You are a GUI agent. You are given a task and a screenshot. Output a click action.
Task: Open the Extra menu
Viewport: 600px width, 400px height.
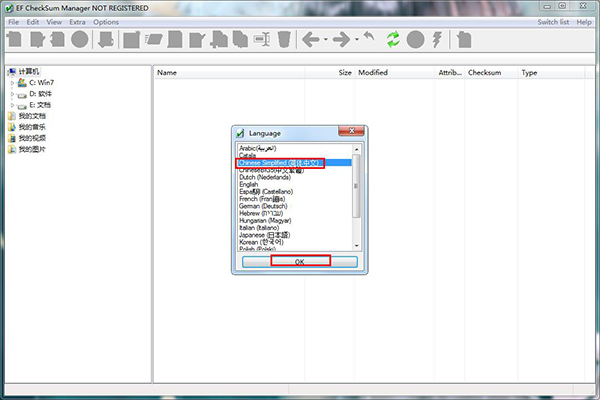pos(77,21)
